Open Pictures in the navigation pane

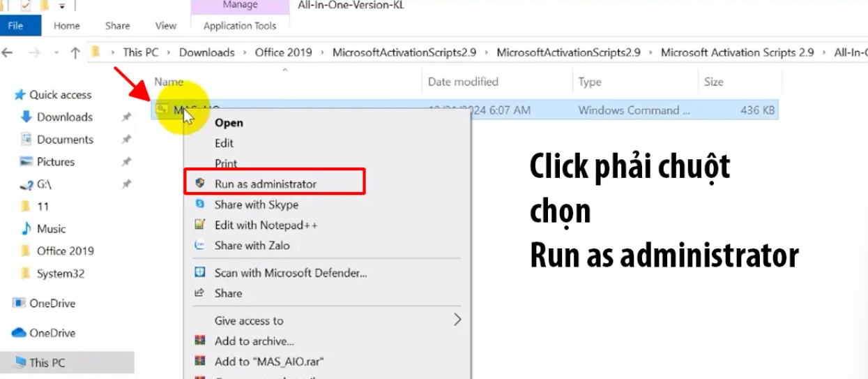[x=56, y=162]
